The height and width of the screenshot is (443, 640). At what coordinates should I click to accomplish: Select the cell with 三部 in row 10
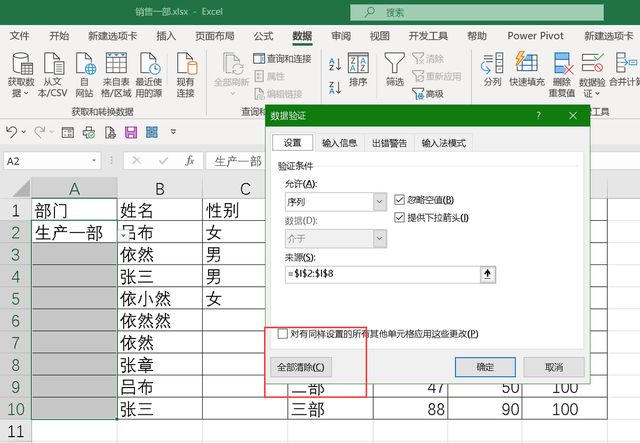[330, 409]
